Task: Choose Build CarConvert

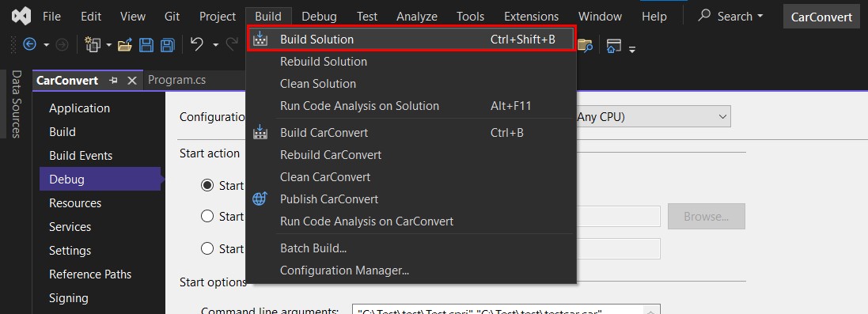Action: 411,132
